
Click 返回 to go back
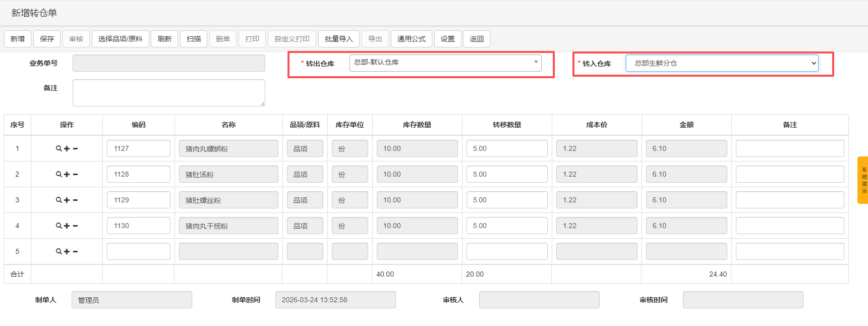[x=476, y=39]
